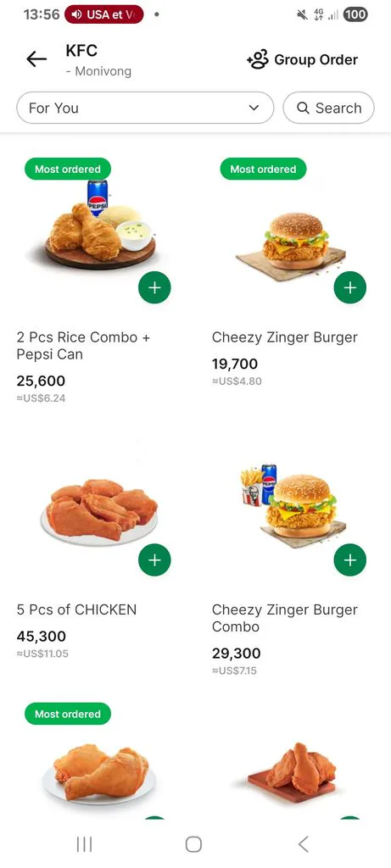Tap the USA et V audio status pill
This screenshot has width=391, height=868.
pyautogui.click(x=104, y=15)
